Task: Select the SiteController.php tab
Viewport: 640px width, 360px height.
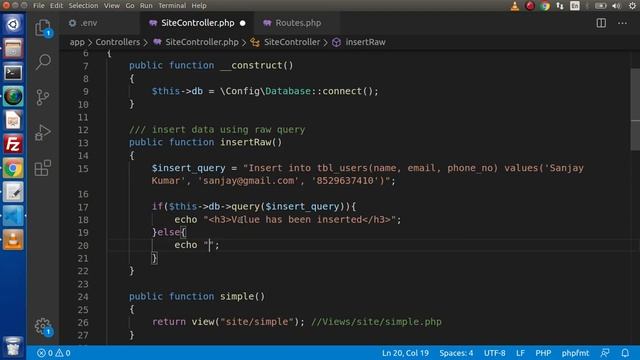Action: (x=197, y=23)
